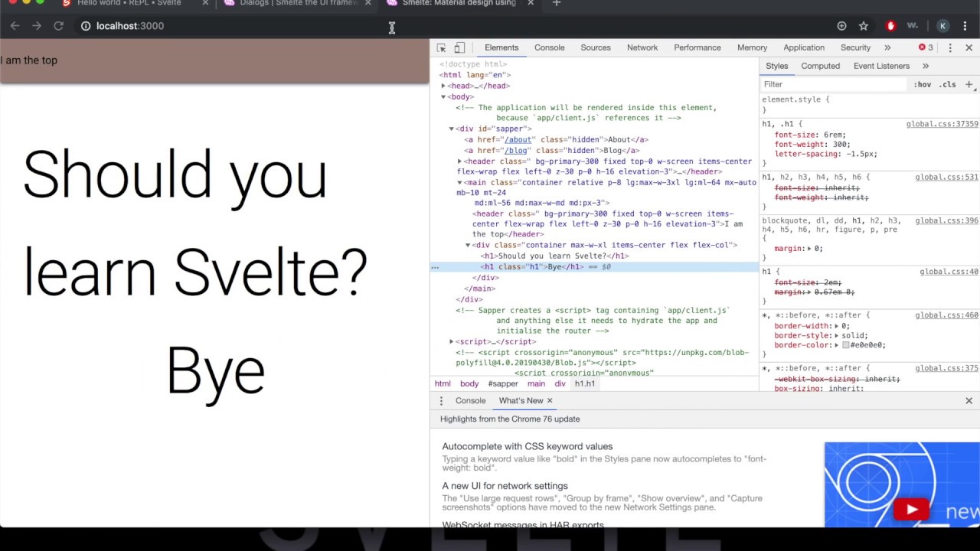Switch to the drawer Console tab
The height and width of the screenshot is (551, 980).
click(x=470, y=401)
